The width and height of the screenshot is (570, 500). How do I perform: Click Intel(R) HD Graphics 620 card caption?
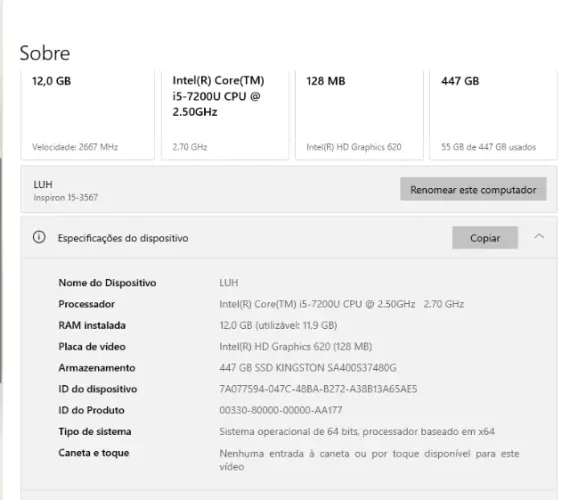pyautogui.click(x=354, y=147)
